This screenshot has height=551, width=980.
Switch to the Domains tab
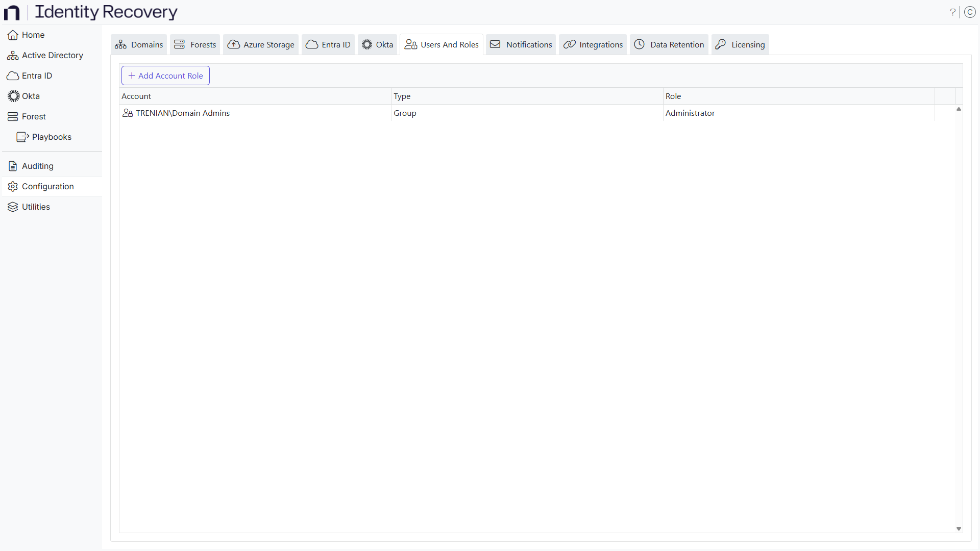[x=138, y=44]
